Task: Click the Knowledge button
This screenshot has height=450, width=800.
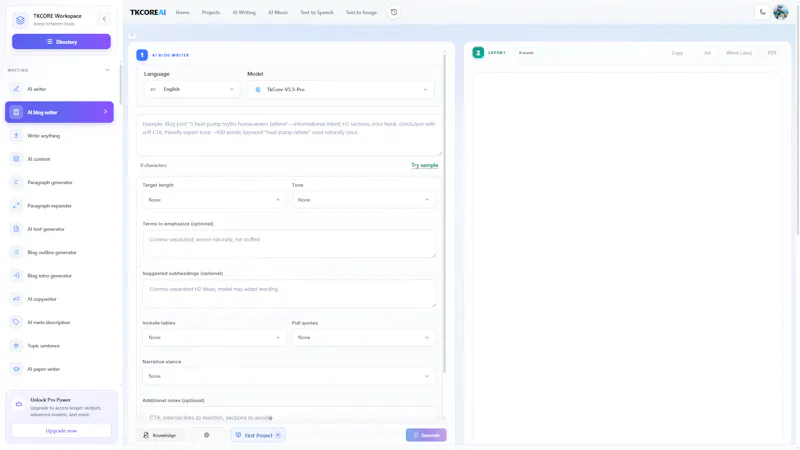Action: coord(160,435)
